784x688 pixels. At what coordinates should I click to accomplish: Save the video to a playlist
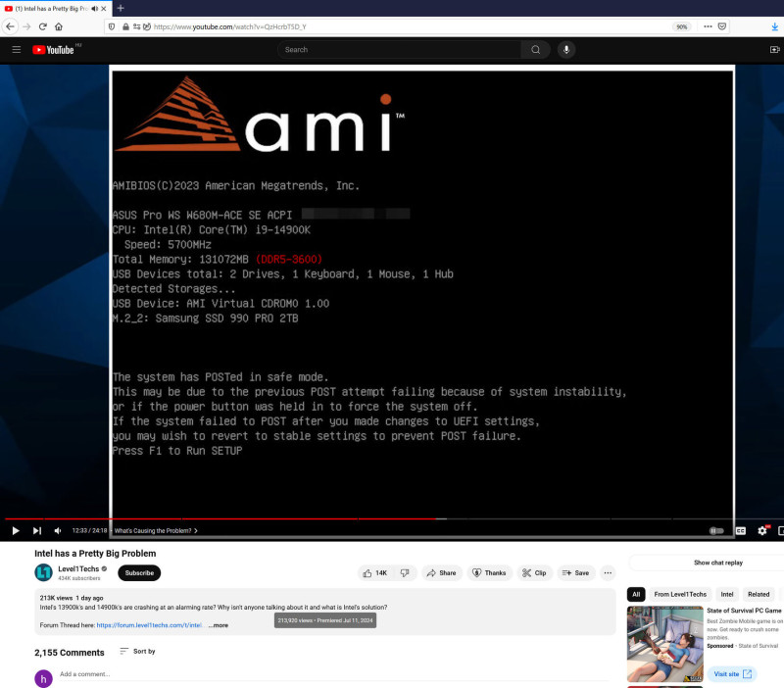[x=575, y=573]
